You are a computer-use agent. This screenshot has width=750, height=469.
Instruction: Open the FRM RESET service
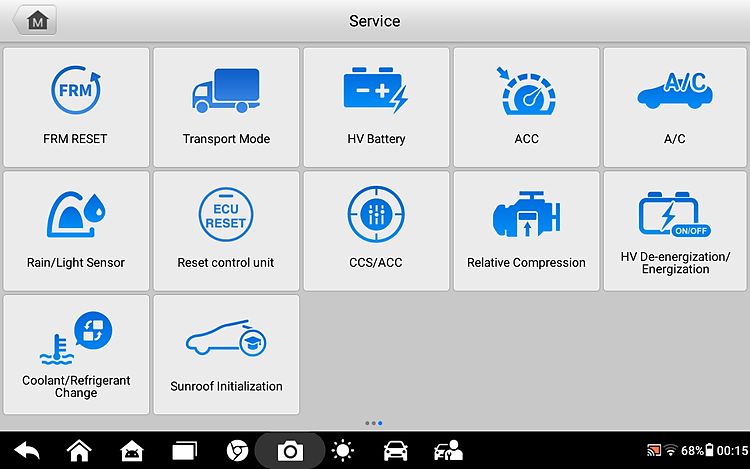76,107
